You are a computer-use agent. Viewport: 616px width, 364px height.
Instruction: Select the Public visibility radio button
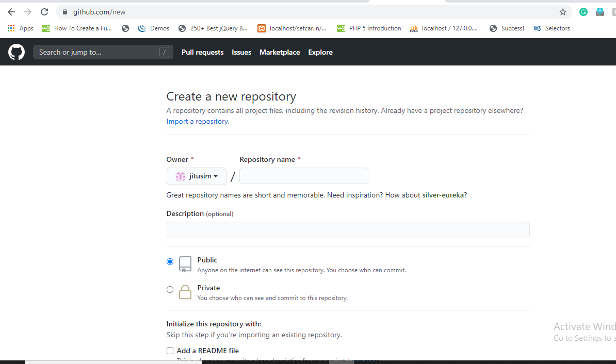coord(170,261)
